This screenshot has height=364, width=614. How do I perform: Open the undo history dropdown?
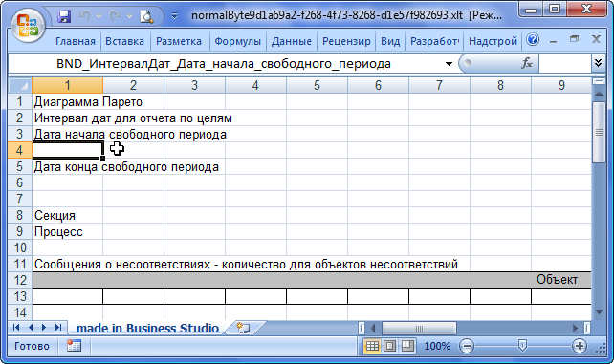click(x=99, y=16)
